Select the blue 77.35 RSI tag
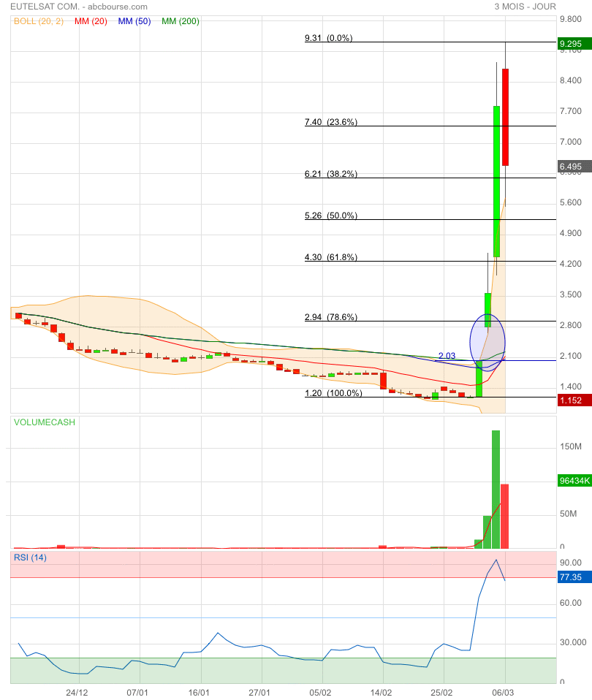 (574, 577)
